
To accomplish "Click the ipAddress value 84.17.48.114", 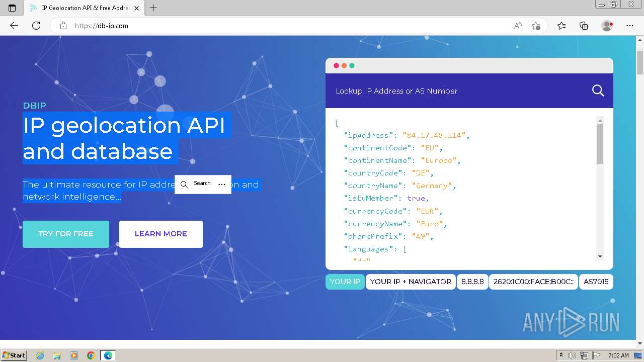I will tap(434, 135).
